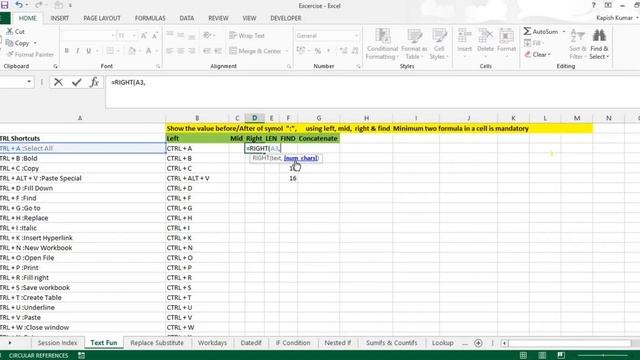Click the Insert cells icon

(464, 36)
